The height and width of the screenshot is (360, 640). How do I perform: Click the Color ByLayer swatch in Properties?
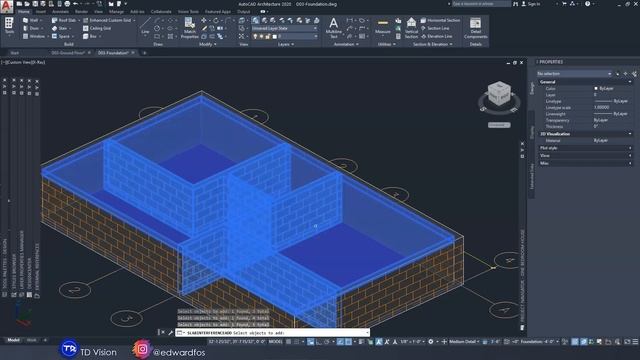596,88
